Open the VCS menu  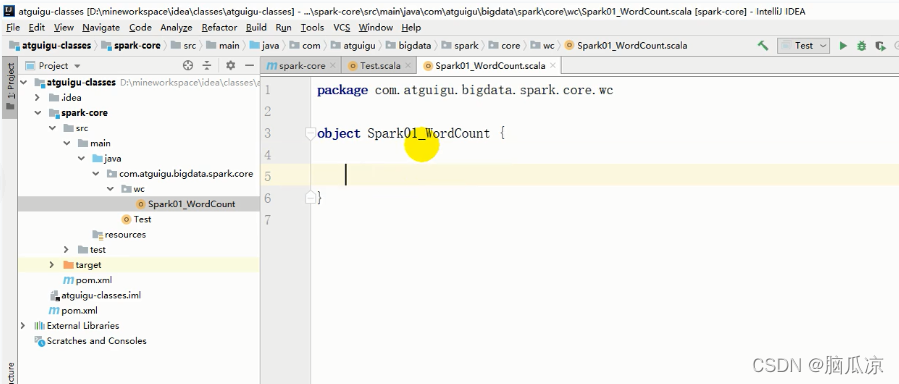pyautogui.click(x=342, y=28)
